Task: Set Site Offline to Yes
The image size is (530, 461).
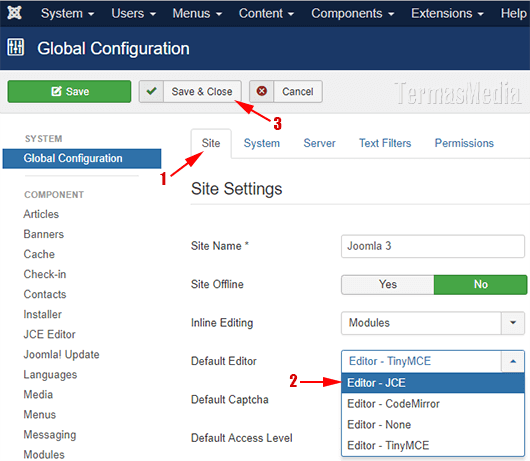Action: 388,284
